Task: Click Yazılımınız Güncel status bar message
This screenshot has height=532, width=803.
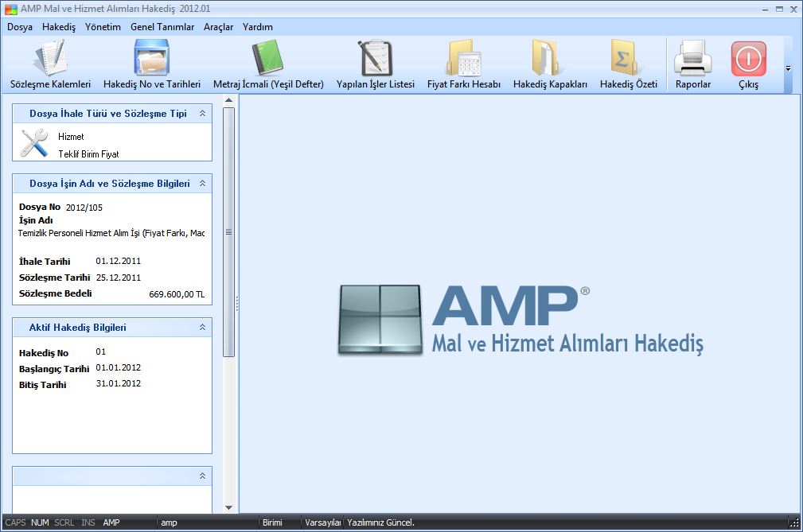Action: click(x=380, y=522)
